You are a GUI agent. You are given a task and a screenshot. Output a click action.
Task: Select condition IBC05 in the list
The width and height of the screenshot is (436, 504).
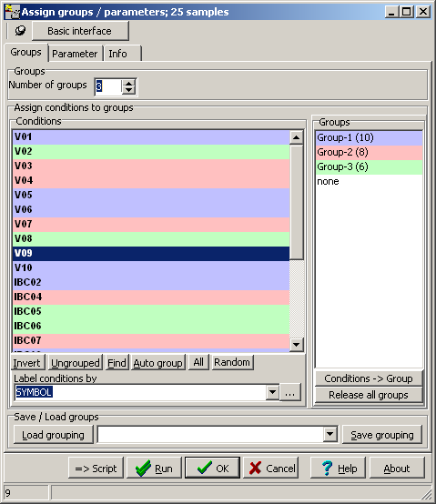151,311
